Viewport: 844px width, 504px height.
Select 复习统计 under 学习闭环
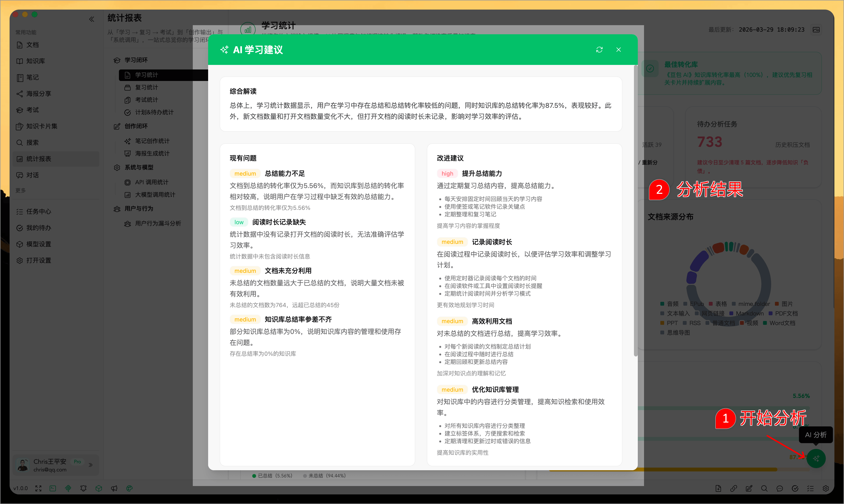pyautogui.click(x=146, y=87)
